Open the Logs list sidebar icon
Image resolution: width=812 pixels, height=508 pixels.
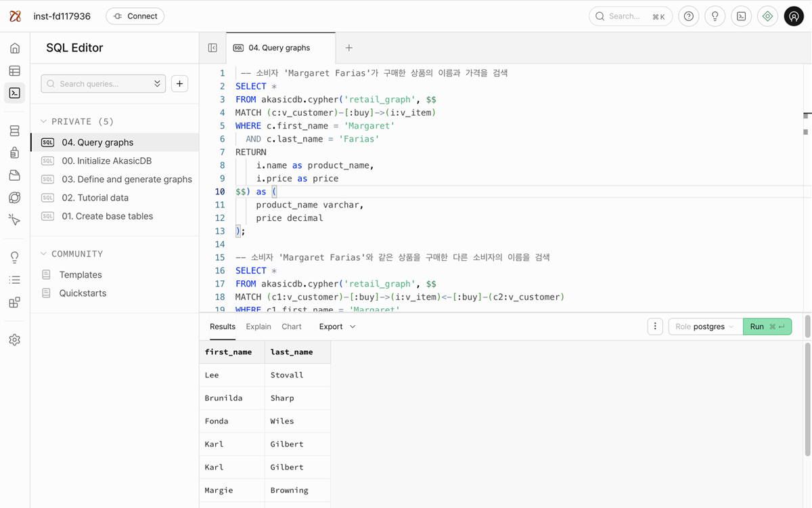15,280
